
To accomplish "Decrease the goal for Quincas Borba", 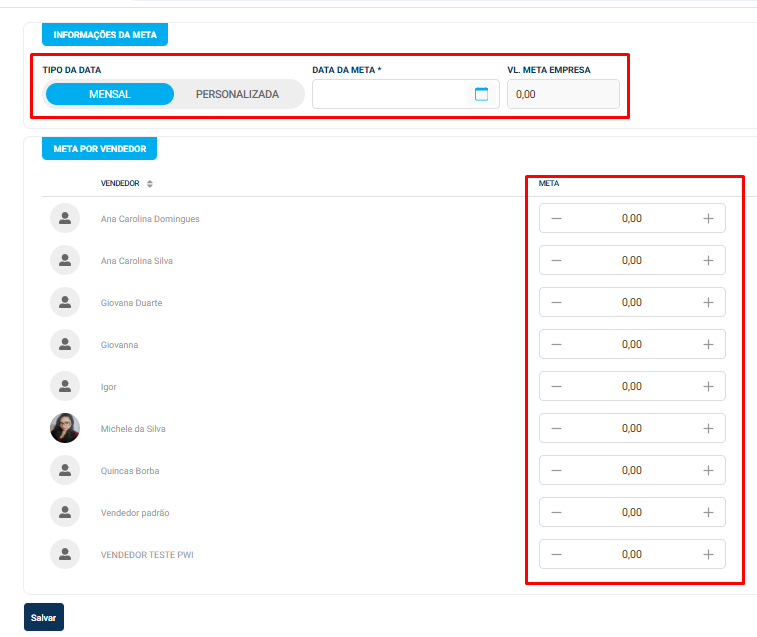I will pos(556,470).
